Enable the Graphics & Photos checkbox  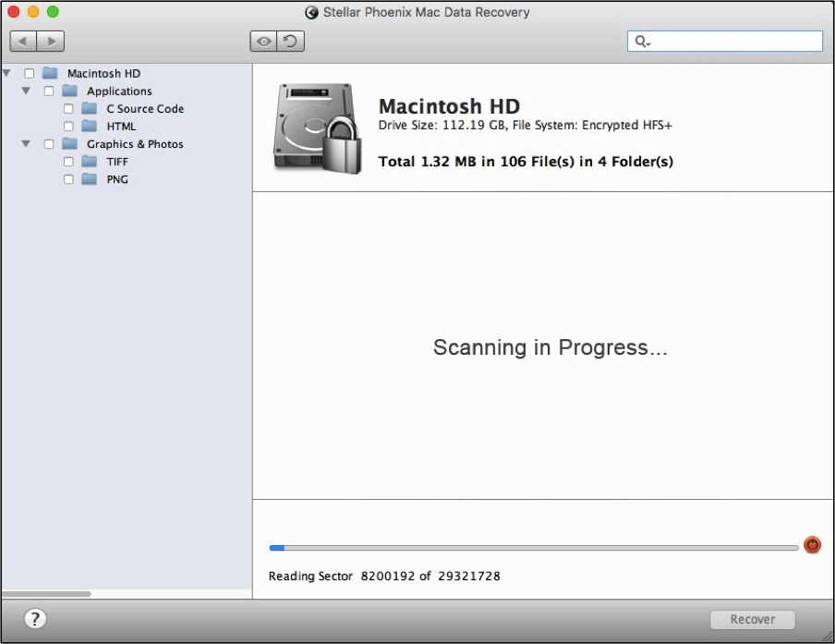tap(49, 144)
